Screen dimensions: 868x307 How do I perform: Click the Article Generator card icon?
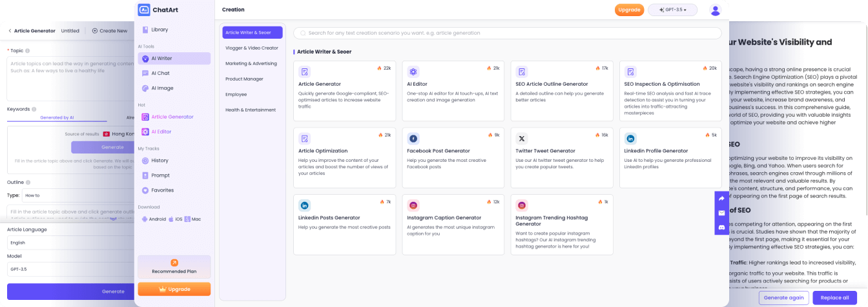coord(304,72)
